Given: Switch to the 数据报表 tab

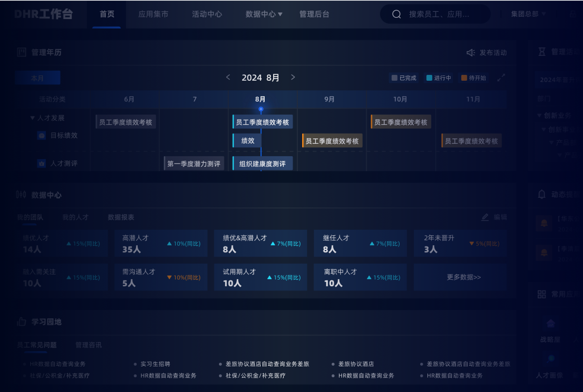Looking at the screenshot, I should (x=121, y=217).
